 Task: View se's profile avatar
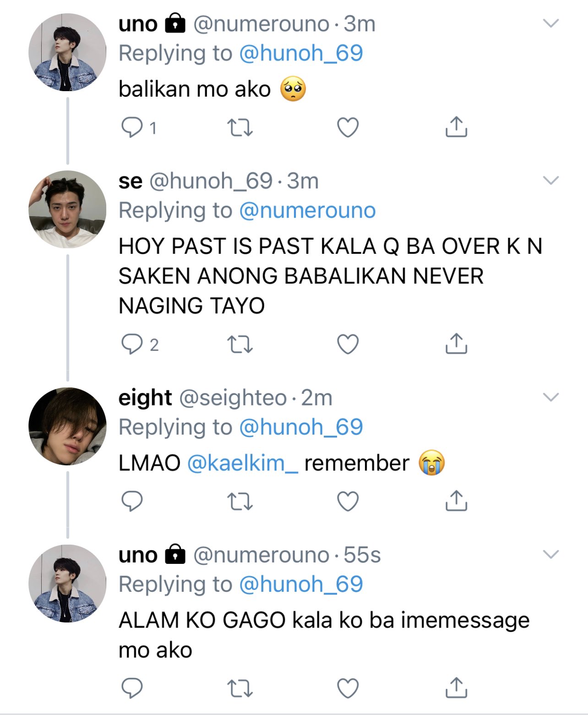[67, 209]
